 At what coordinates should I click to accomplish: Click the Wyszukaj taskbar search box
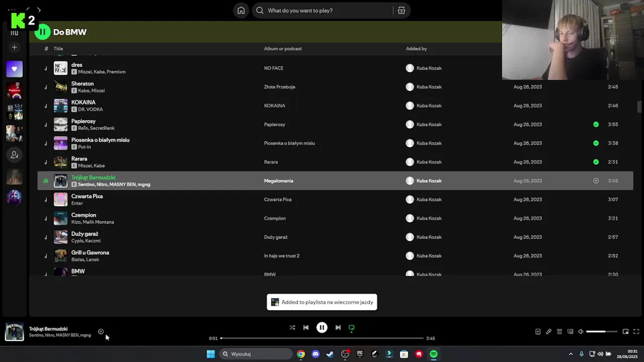click(256, 354)
